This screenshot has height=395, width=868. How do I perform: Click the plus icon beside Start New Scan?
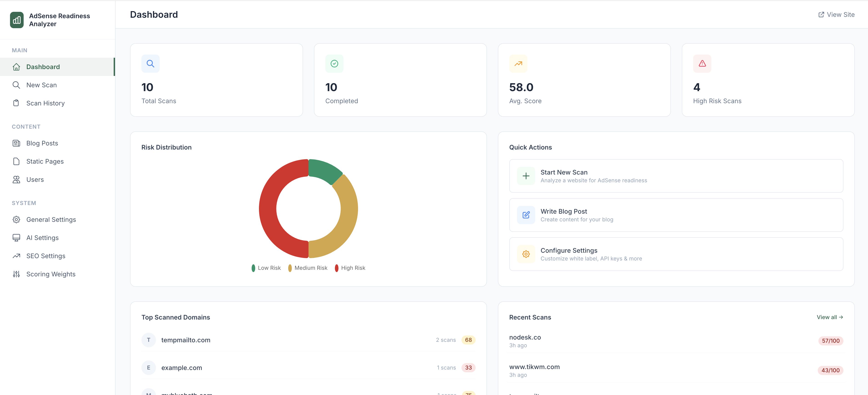point(526,176)
